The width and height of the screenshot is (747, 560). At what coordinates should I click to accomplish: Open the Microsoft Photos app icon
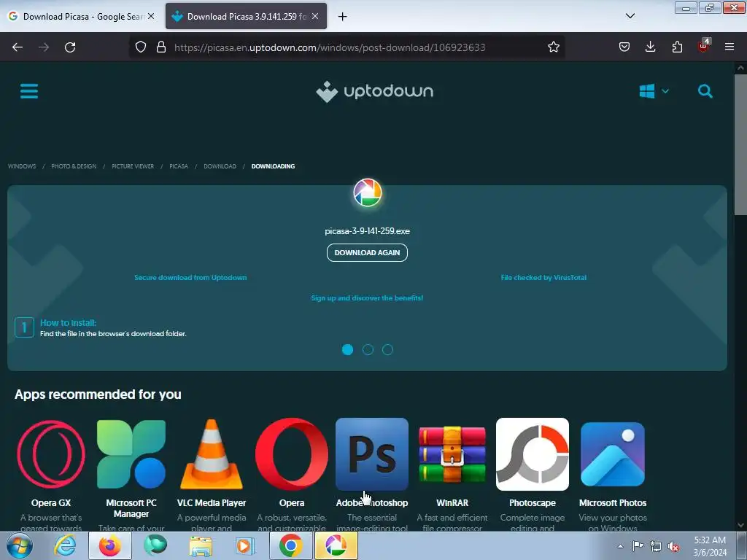coord(613,454)
